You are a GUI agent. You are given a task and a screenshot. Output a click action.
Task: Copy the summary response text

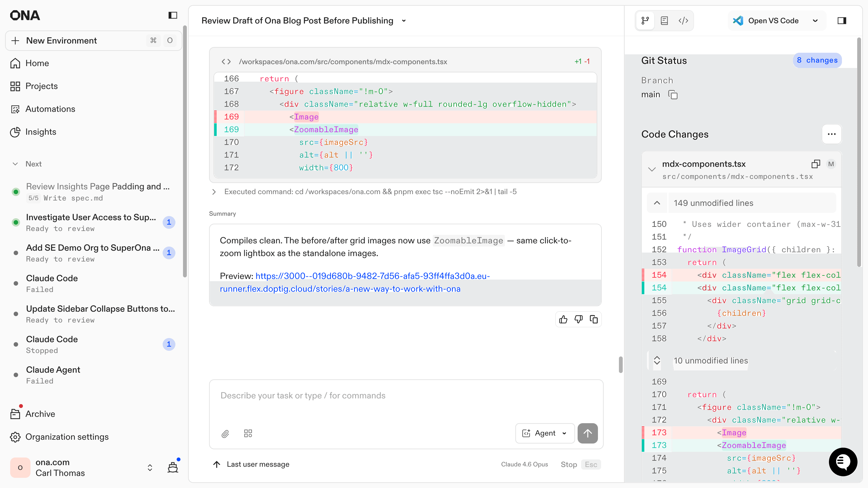[x=594, y=319]
